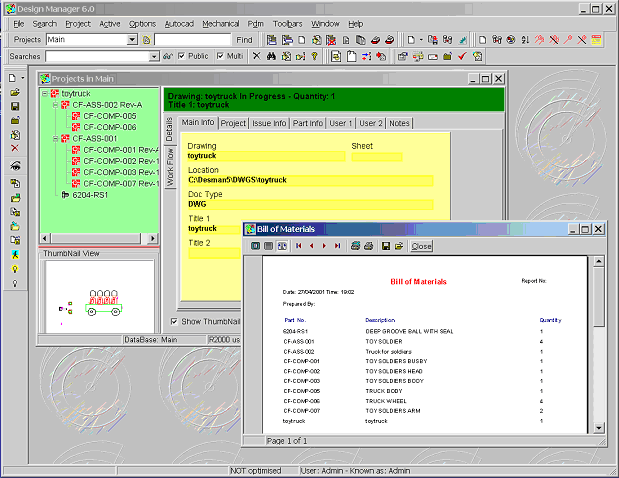Click the Bill of Materials vertical scrollbar thumb

coord(598,296)
